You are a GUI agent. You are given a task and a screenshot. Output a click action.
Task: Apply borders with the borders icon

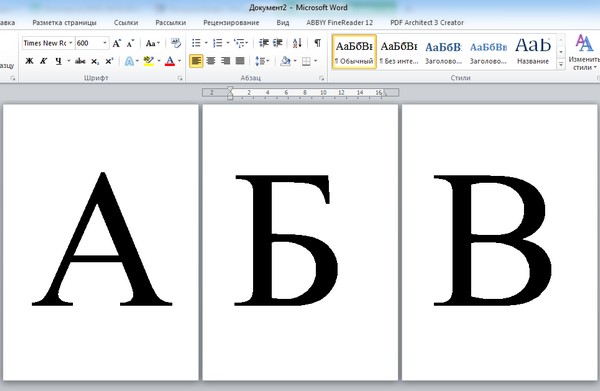click(x=306, y=61)
